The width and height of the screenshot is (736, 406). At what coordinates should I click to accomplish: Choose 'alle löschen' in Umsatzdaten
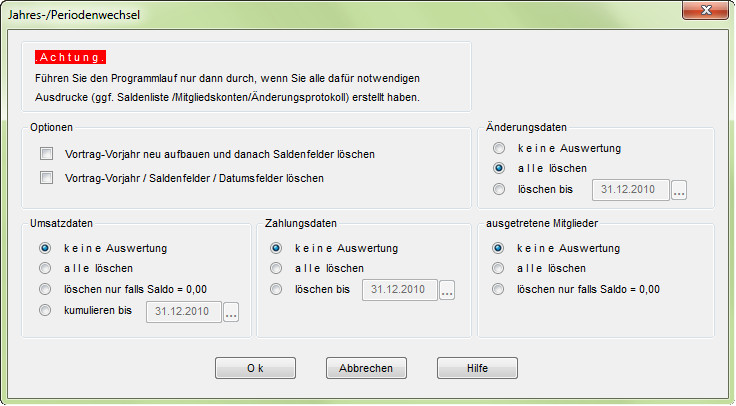(45, 269)
